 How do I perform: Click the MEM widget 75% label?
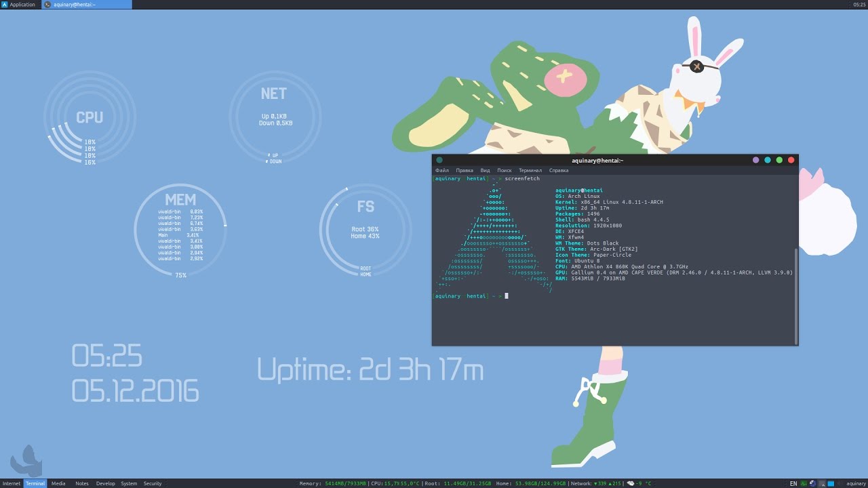pos(180,276)
